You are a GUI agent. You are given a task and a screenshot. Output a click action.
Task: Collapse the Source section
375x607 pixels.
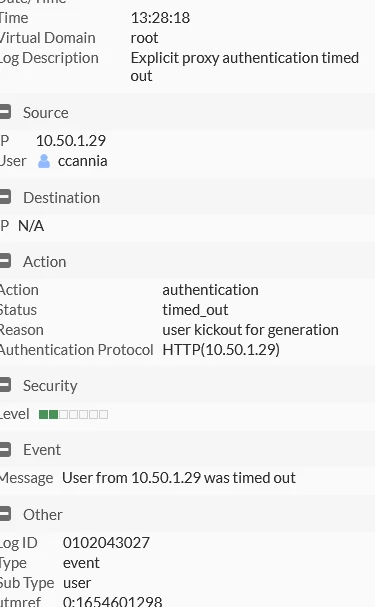[5, 112]
